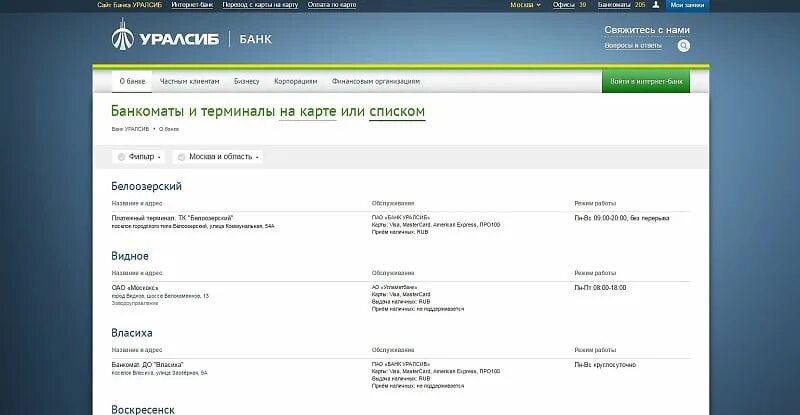Click the О банке breadcrumb
The image size is (800, 415).
[x=169, y=129]
